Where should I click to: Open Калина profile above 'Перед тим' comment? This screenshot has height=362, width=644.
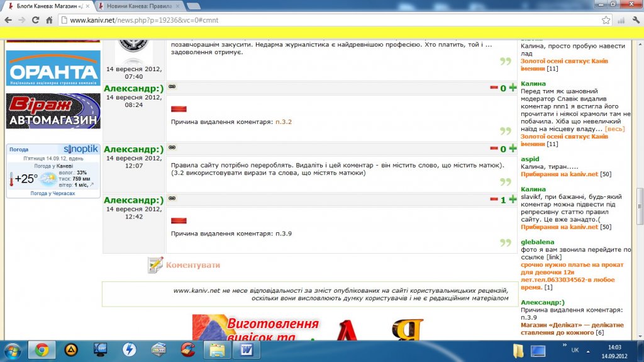[533, 84]
